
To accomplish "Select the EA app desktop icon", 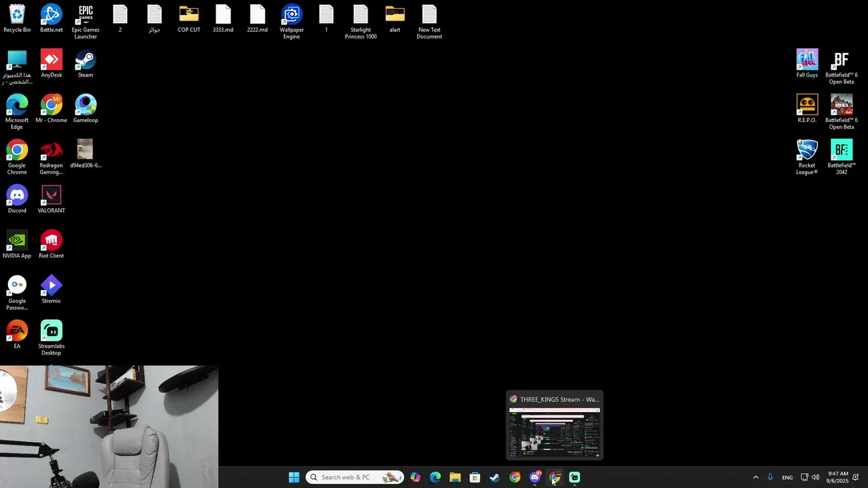I will coord(17,335).
